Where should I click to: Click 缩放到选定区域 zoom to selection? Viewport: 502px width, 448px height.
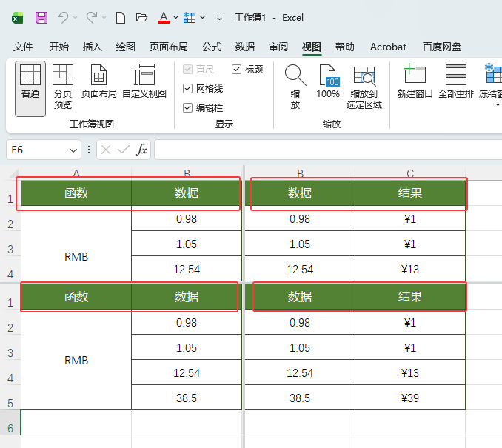(364, 87)
